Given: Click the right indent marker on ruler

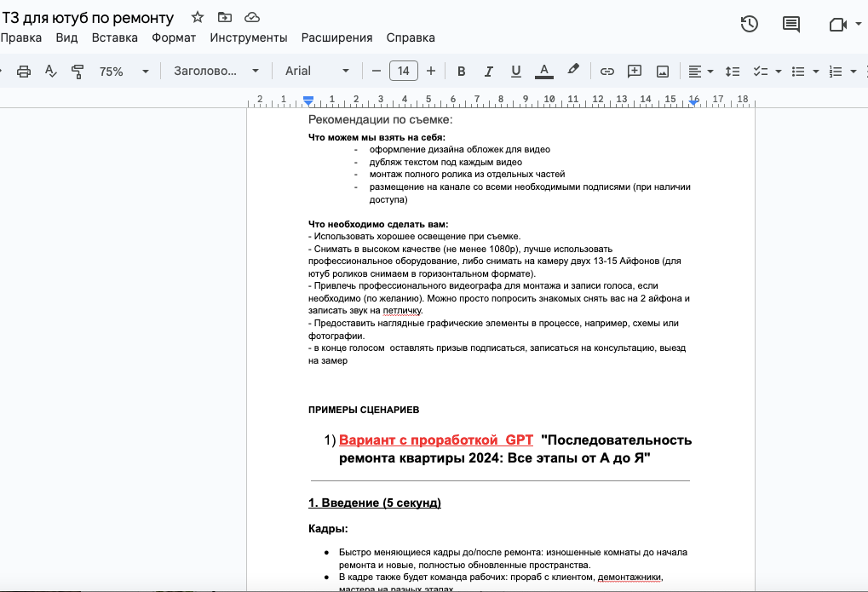Looking at the screenshot, I should [693, 102].
